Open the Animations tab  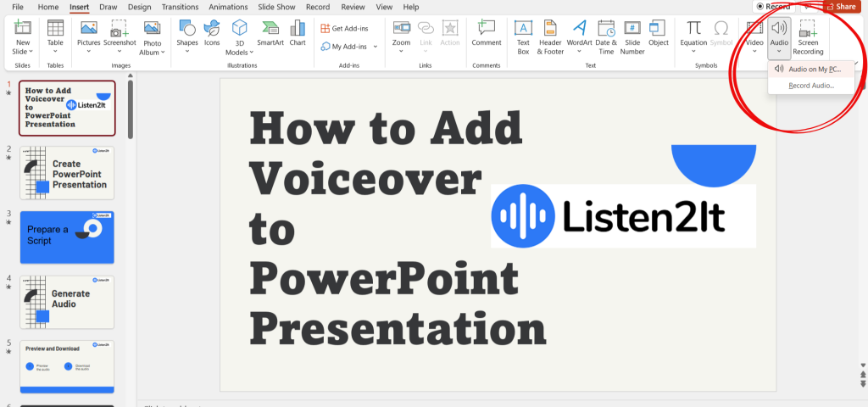coord(228,7)
